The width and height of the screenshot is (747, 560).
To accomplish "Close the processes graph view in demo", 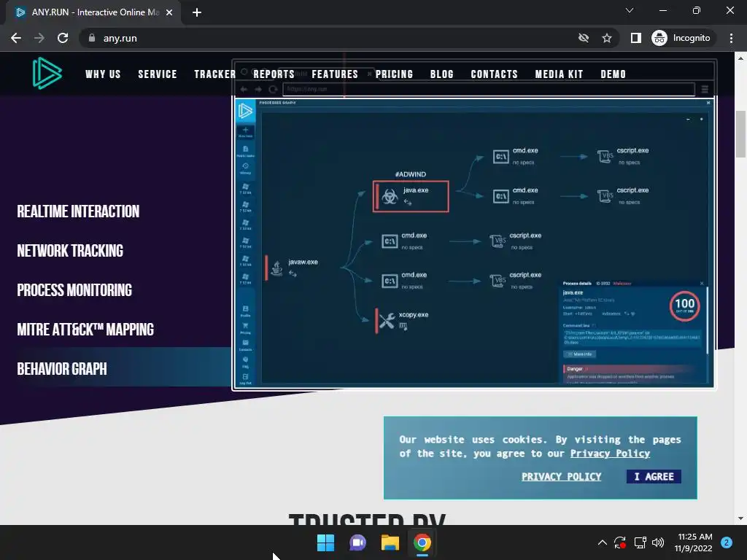I will (x=708, y=103).
